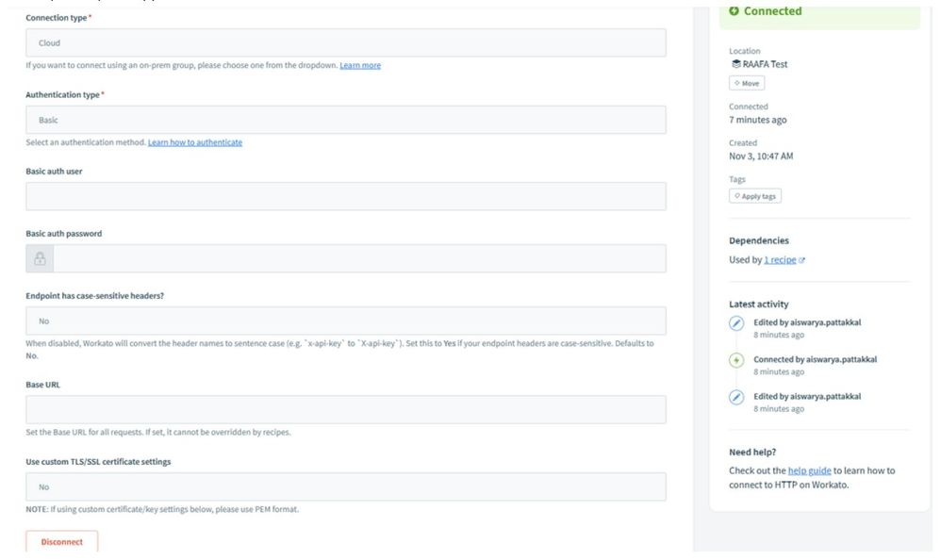Click the Move button under Location

pos(747,84)
